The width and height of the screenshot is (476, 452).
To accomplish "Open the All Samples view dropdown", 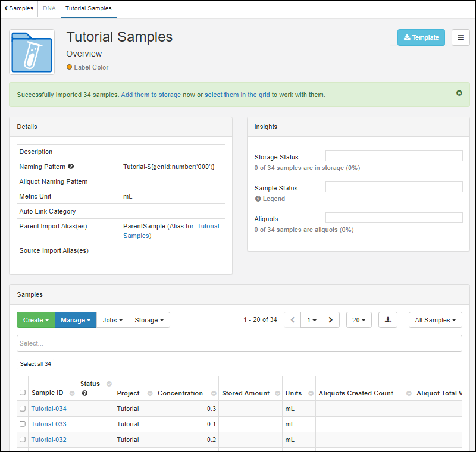I will click(435, 320).
